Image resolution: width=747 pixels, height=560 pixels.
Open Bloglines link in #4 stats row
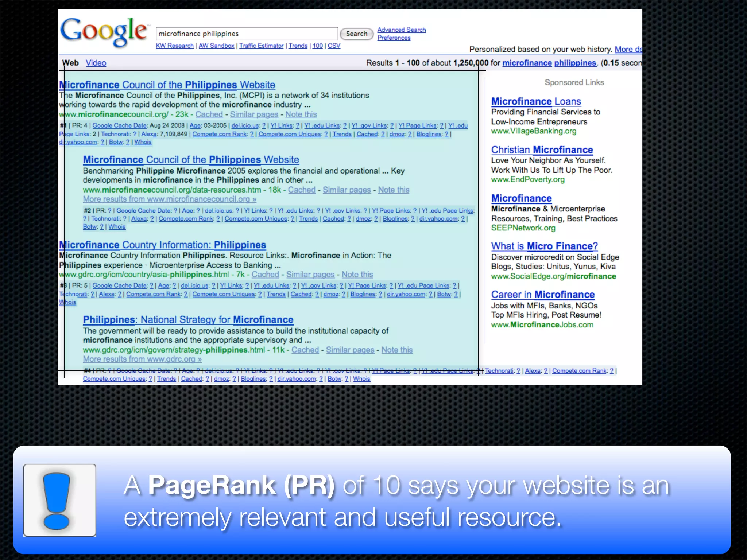pos(254,379)
